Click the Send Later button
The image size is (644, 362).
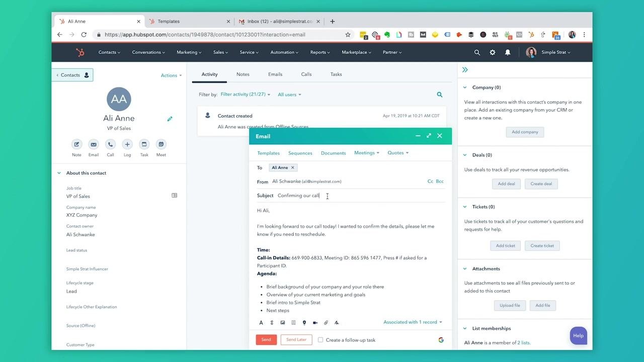[296, 340]
